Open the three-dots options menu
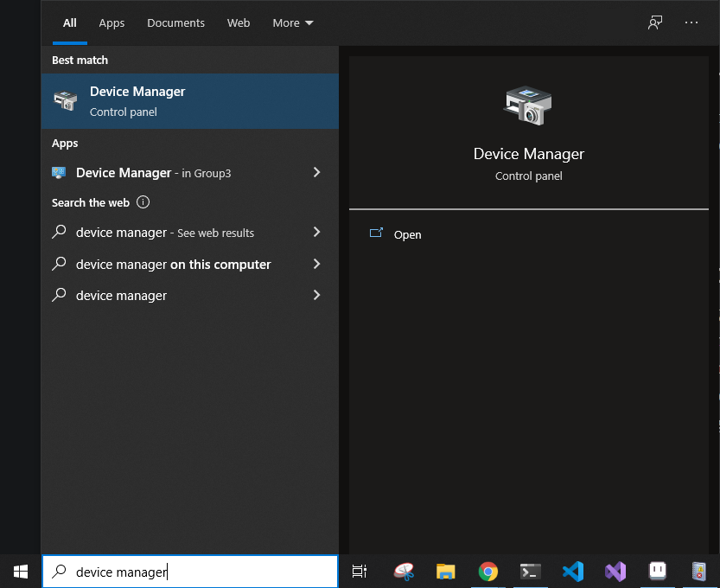Viewport: 720px width, 588px height. (x=691, y=22)
